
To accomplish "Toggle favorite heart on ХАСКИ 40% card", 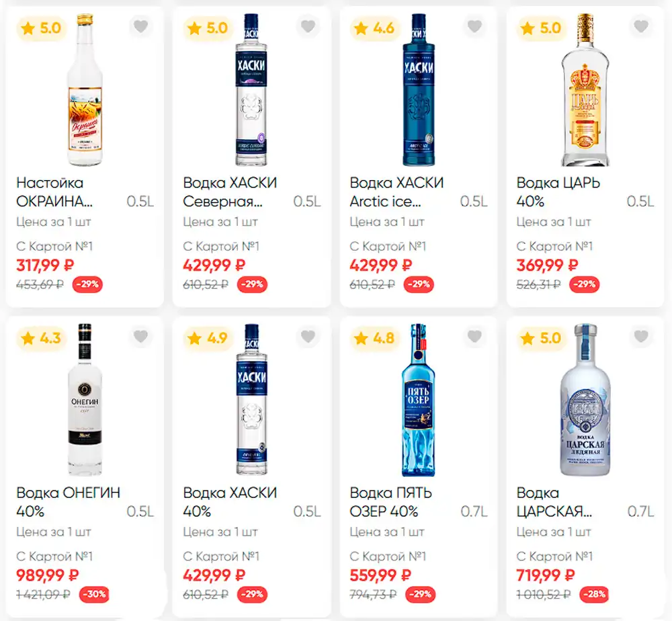I will pos(308,337).
